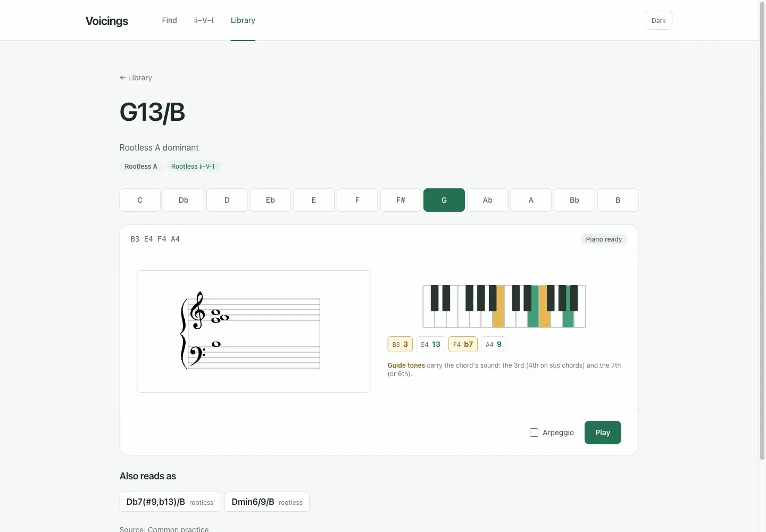Open the Library tab

243,20
